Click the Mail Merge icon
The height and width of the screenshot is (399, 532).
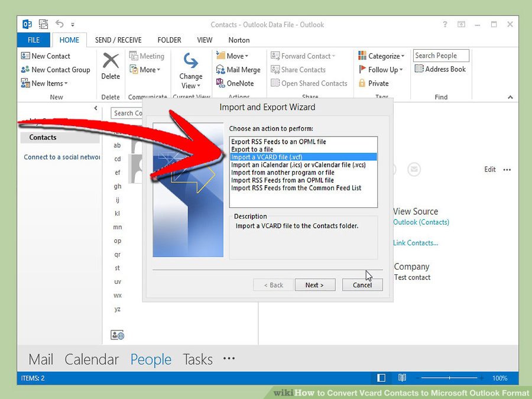click(x=220, y=70)
